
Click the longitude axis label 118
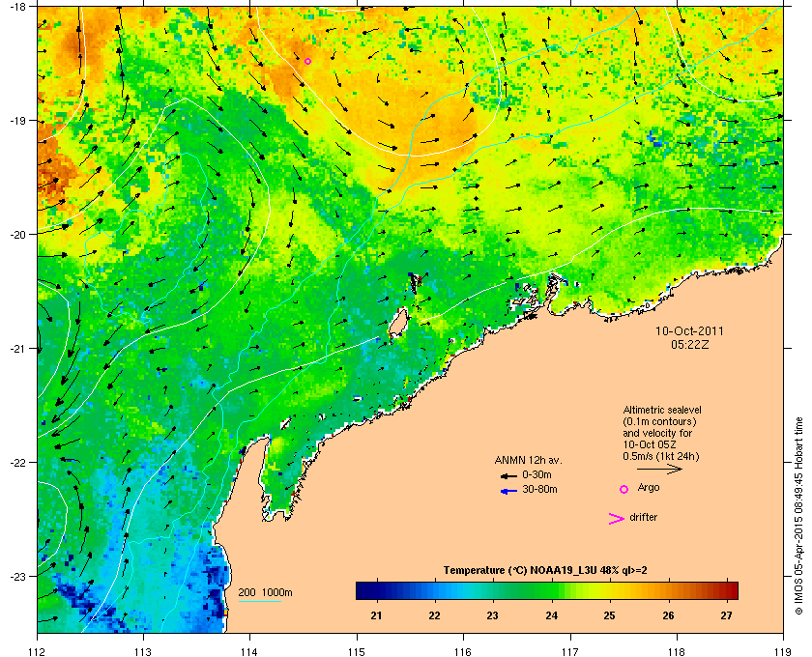tap(677, 652)
